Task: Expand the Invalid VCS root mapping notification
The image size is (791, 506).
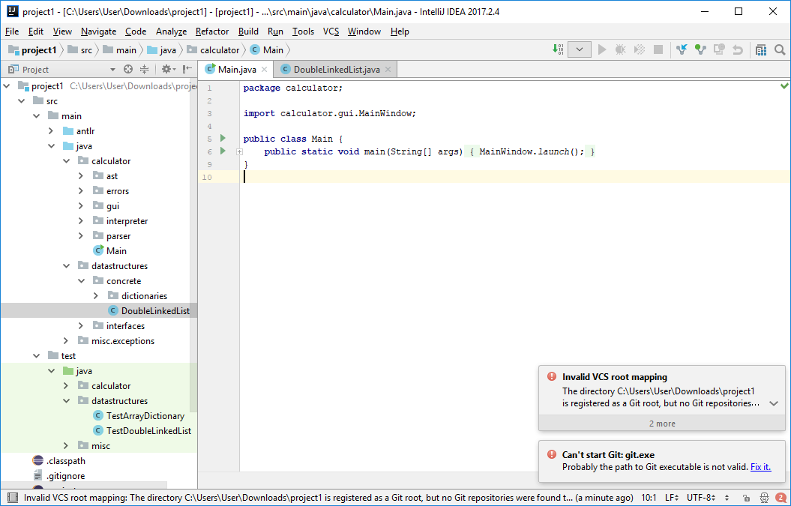Action: pyautogui.click(x=773, y=403)
